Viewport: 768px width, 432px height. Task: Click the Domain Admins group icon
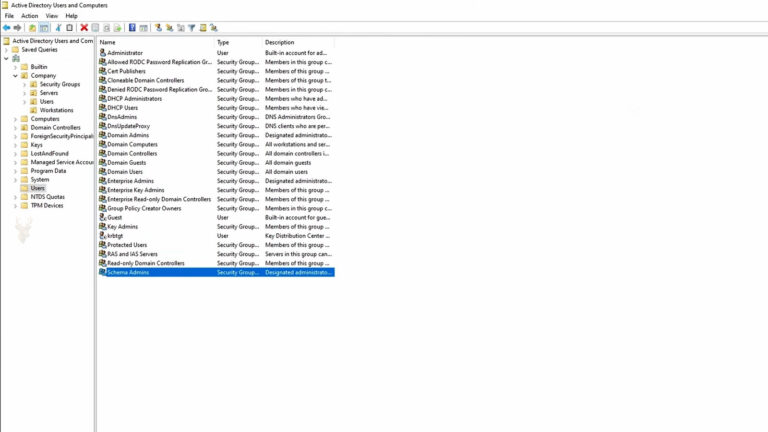(102, 135)
